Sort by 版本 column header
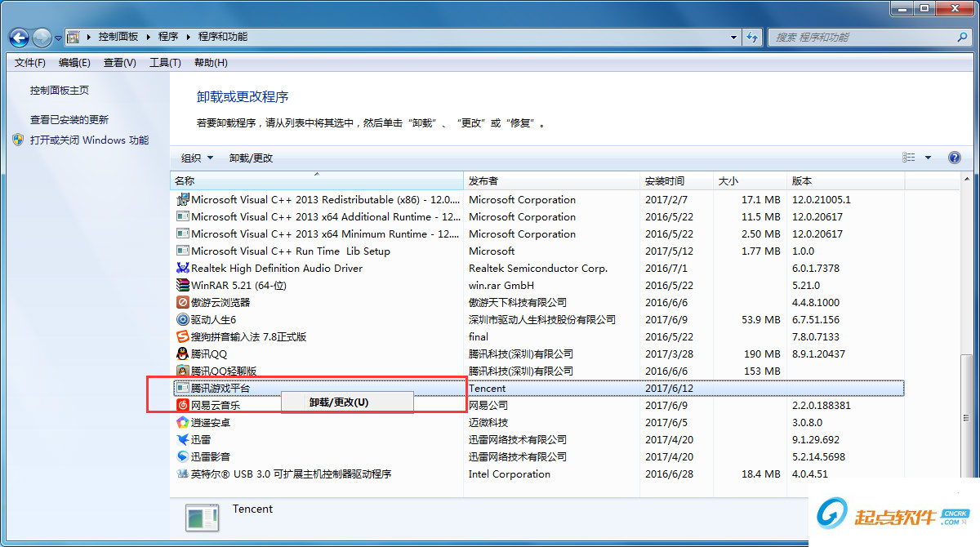This screenshot has width=980, height=547. [x=846, y=181]
